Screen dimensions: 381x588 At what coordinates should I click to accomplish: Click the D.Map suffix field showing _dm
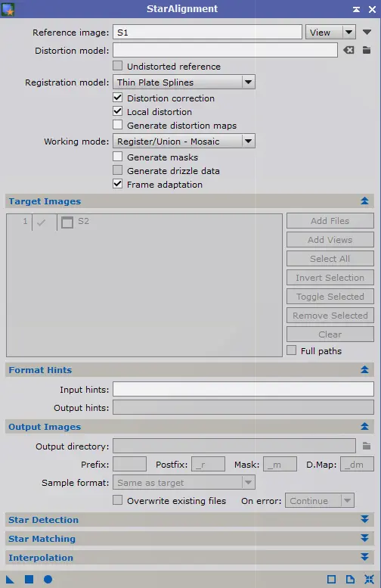[x=357, y=464]
